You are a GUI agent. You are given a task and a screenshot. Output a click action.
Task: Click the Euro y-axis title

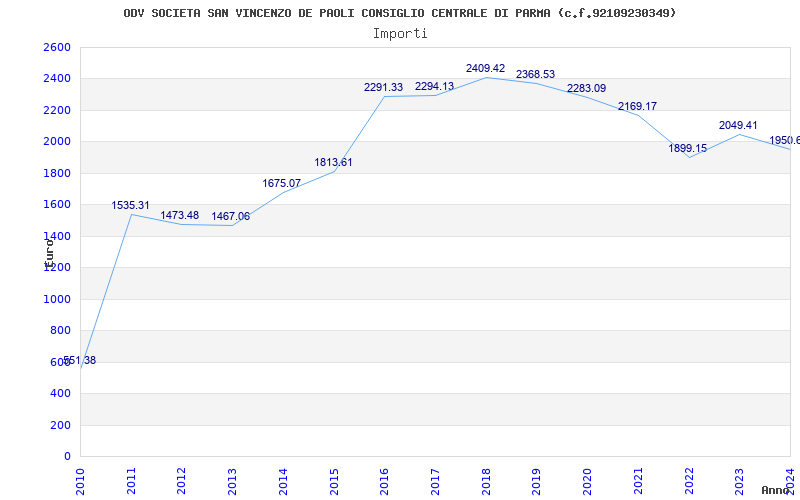click(x=49, y=252)
